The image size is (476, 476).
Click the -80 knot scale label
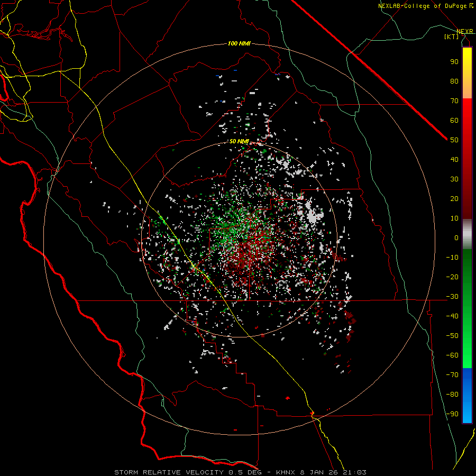click(452, 395)
